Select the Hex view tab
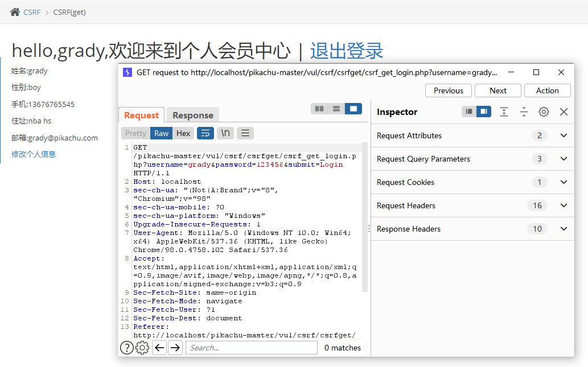The height and width of the screenshot is (367, 588). (x=183, y=133)
